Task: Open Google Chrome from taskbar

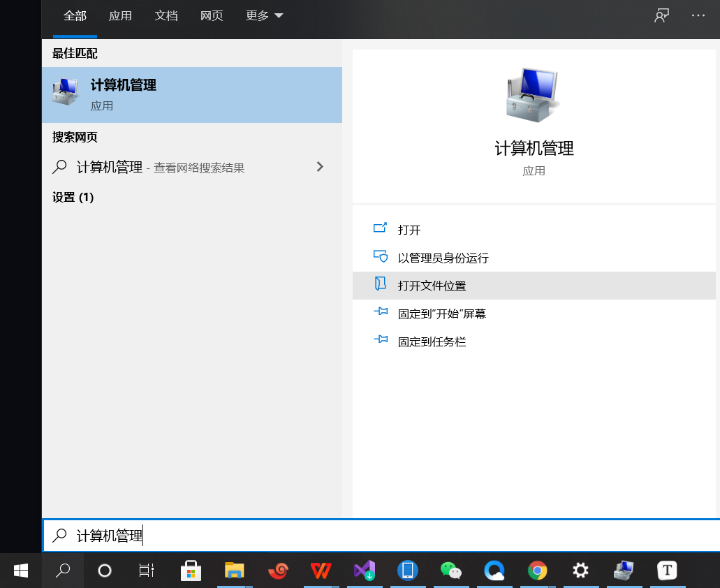Action: pos(537,571)
